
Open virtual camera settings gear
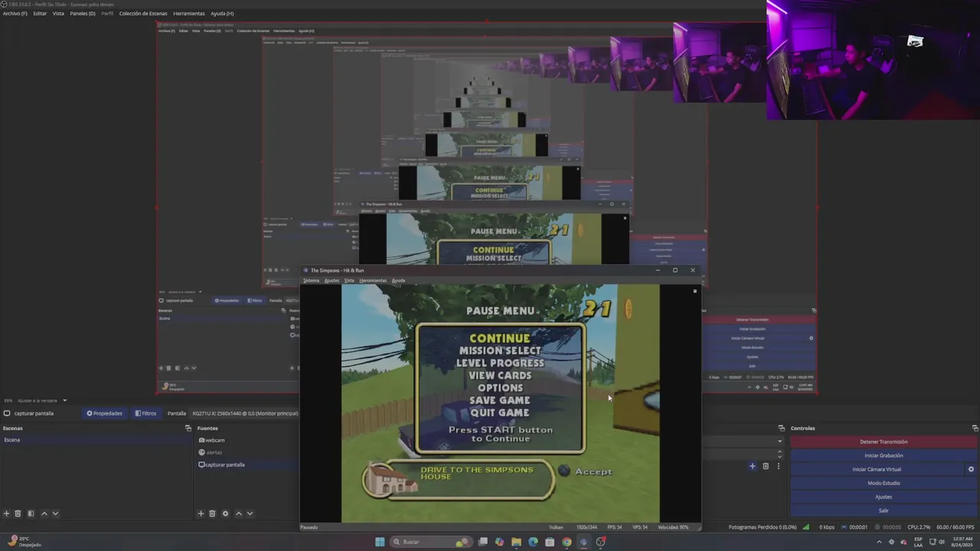tap(971, 469)
